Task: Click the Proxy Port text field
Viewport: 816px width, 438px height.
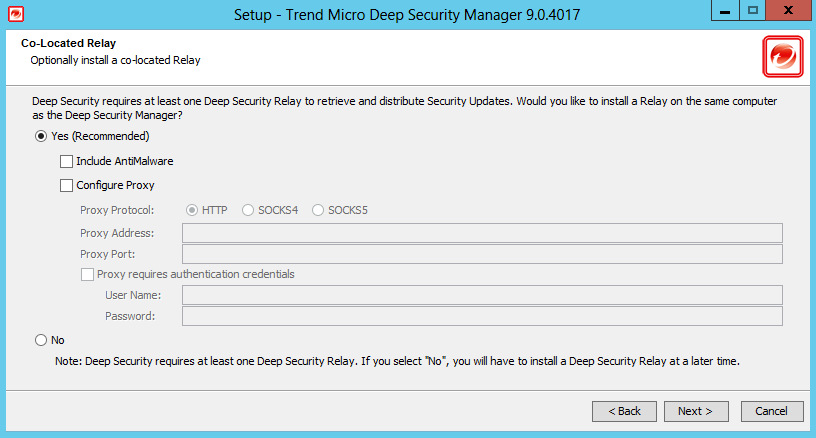Action: 481,254
